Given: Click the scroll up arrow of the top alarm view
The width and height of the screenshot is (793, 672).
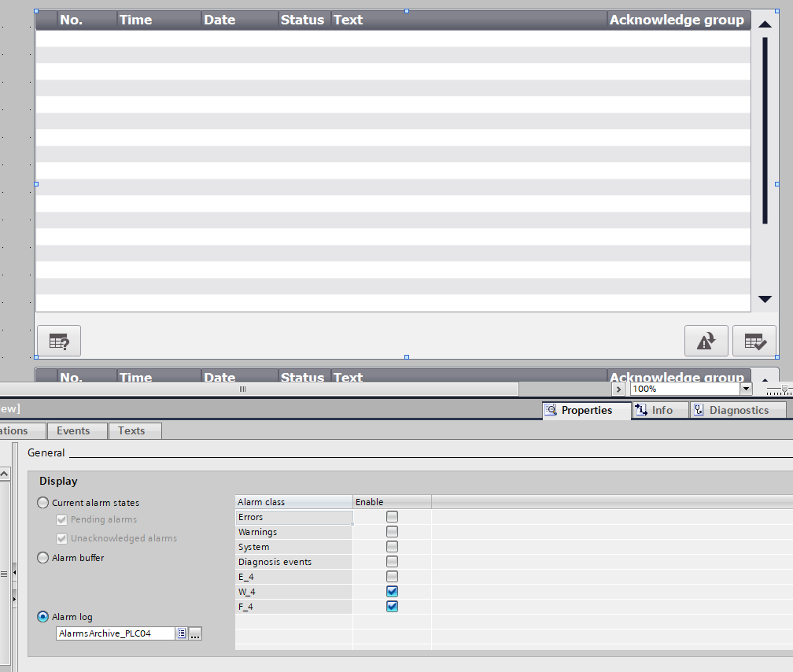Looking at the screenshot, I should point(765,24).
